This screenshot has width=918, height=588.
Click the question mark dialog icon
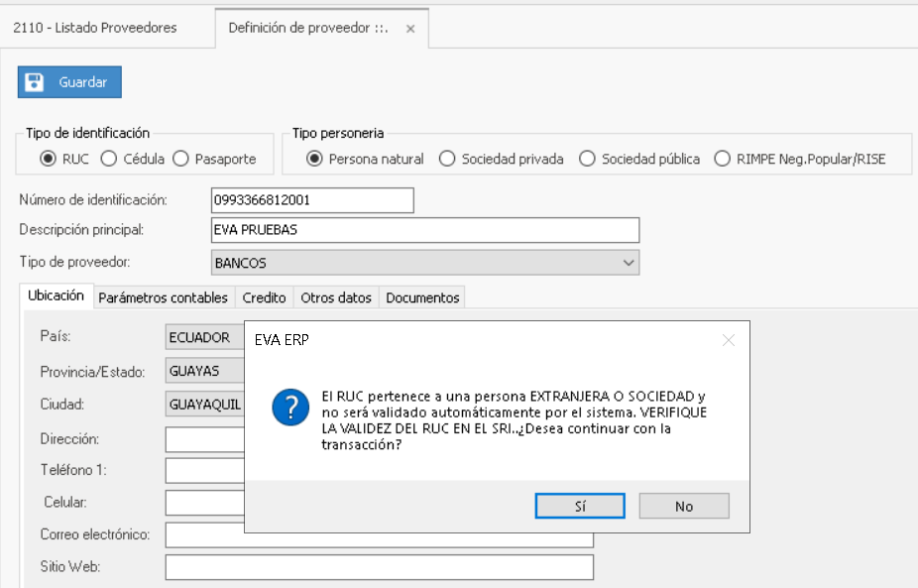288,408
